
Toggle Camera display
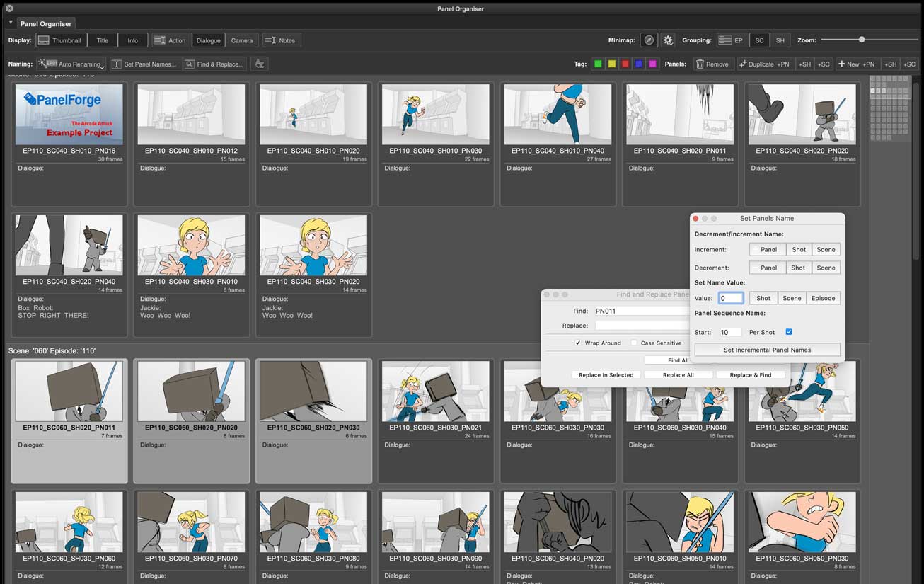point(242,40)
